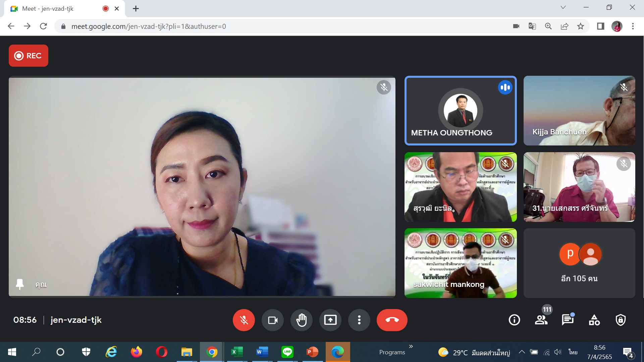Click the 105 other participants tile
Image resolution: width=644 pixels, height=362 pixels.
pyautogui.click(x=579, y=263)
